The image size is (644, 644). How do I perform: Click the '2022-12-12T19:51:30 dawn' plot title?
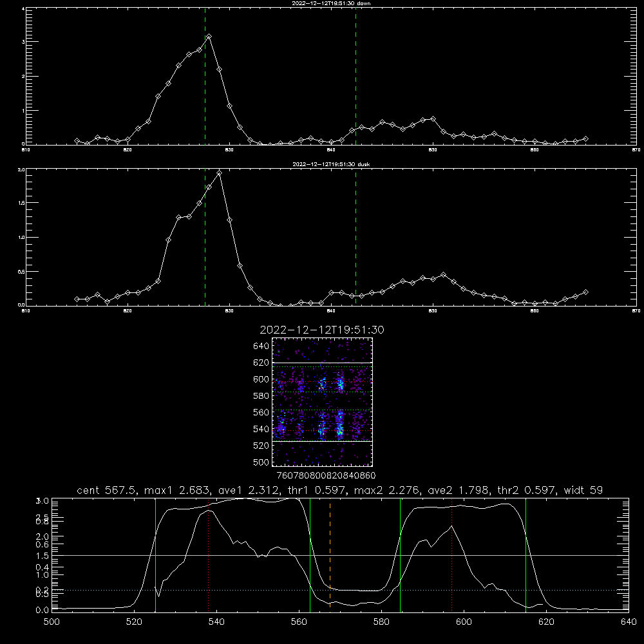(332, 3)
